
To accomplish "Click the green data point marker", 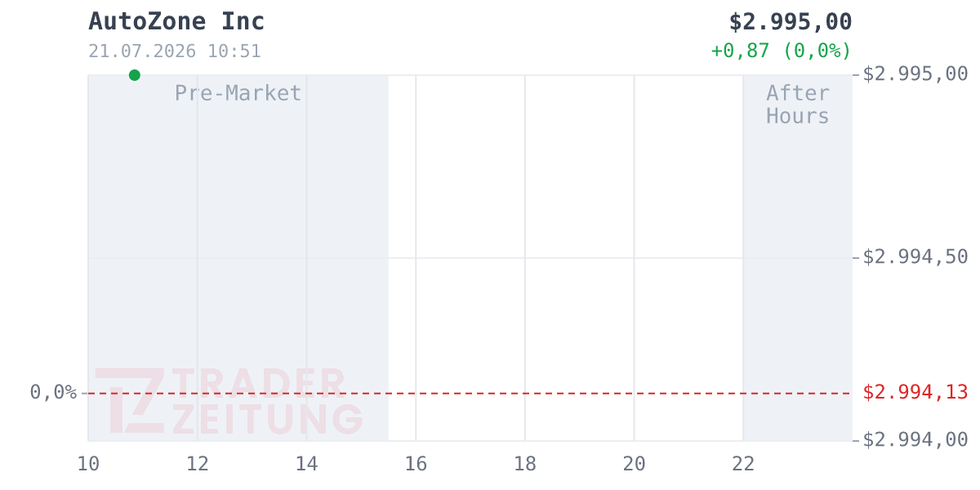I will tap(135, 75).
